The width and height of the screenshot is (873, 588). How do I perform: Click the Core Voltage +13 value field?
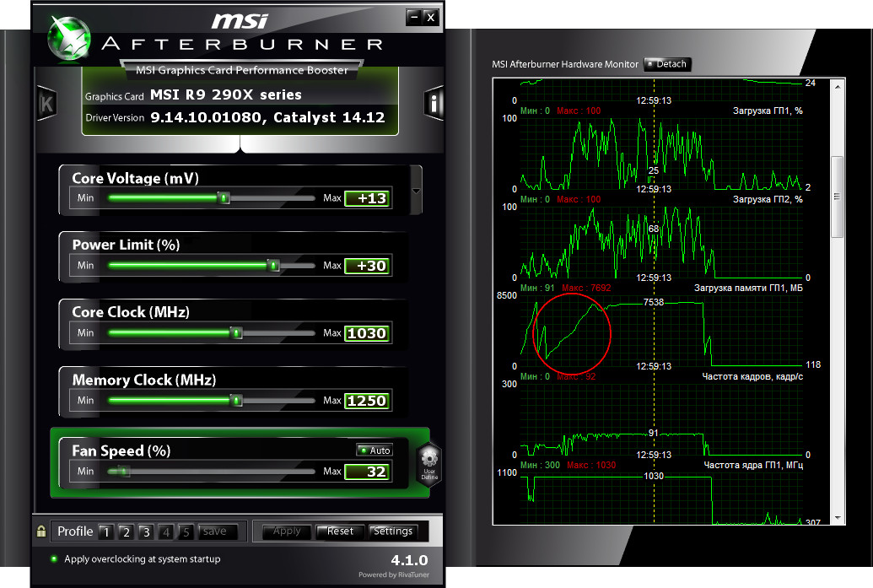[368, 198]
